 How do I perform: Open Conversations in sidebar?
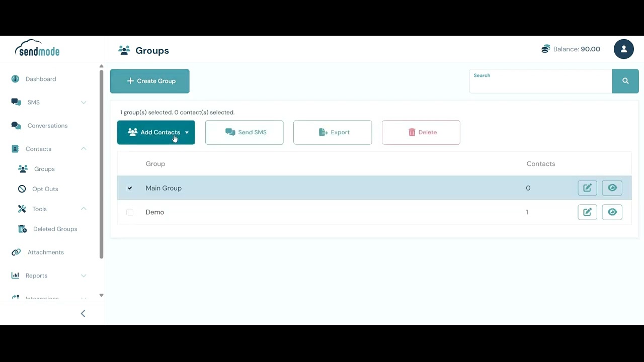tap(47, 126)
